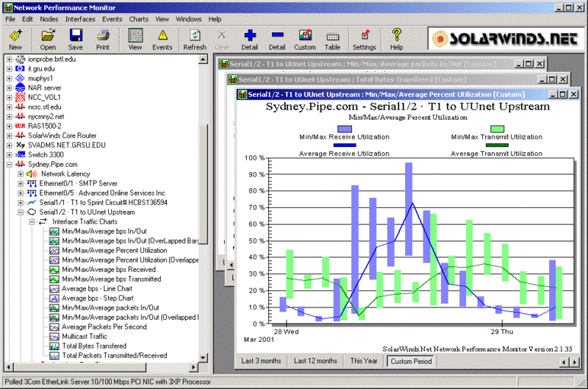Show the Table view icon

pos(333,39)
